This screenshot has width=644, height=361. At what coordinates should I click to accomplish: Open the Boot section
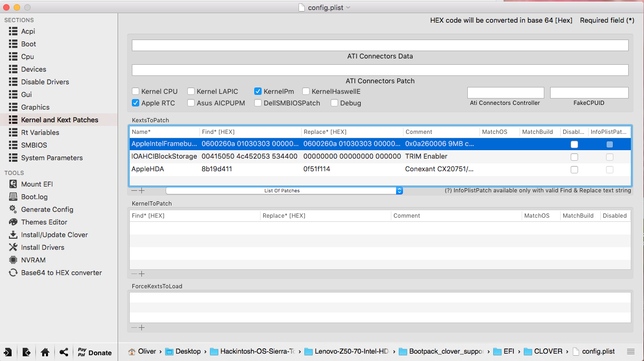28,44
